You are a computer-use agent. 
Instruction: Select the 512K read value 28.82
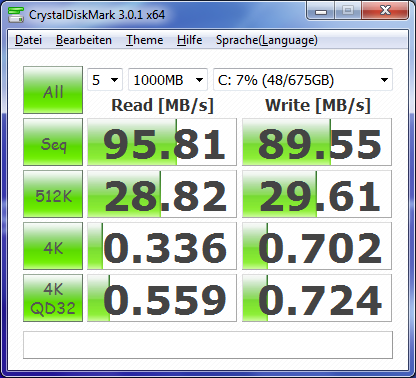coord(162,194)
